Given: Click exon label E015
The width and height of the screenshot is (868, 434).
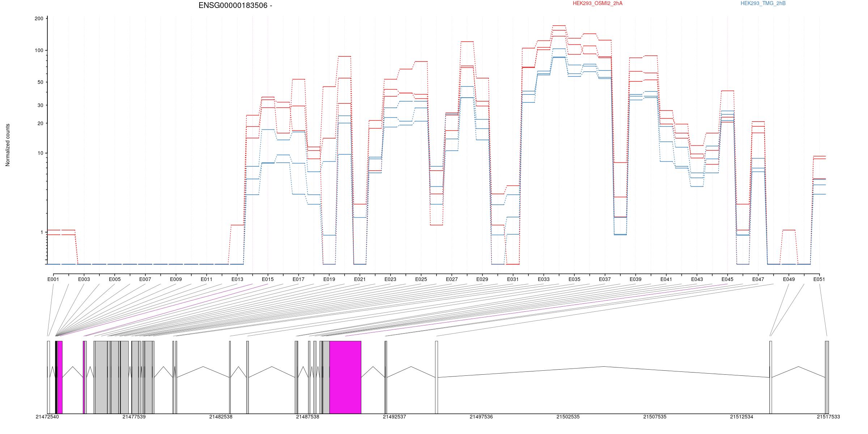Looking at the screenshot, I should [x=268, y=279].
